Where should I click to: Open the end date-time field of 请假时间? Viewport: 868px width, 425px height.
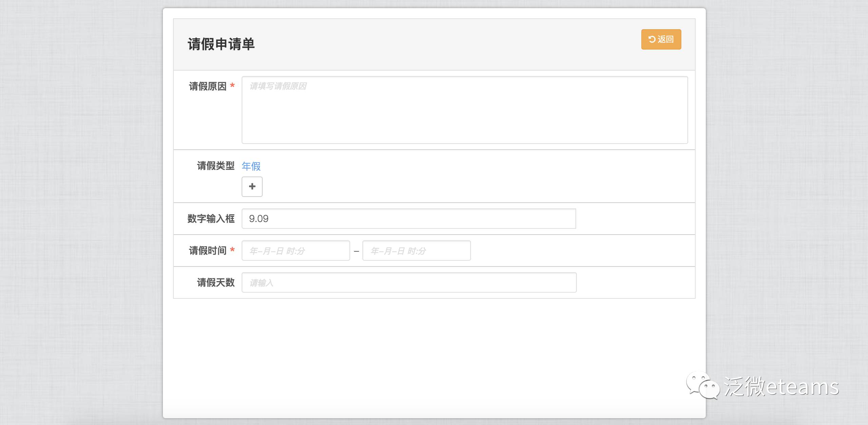click(x=416, y=251)
